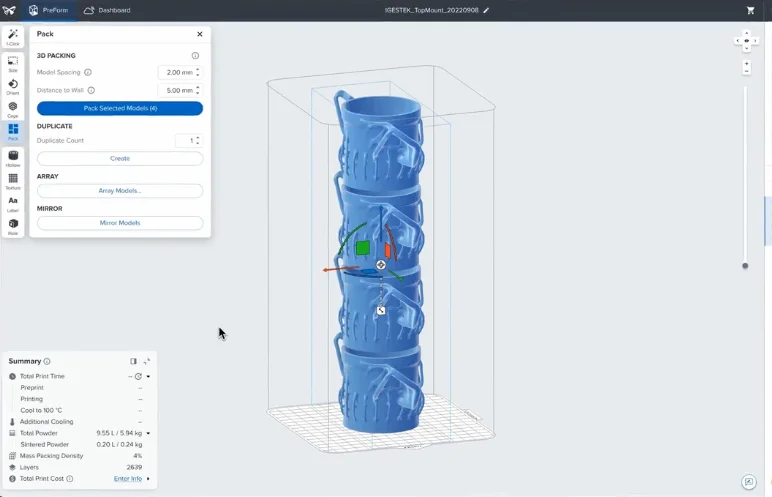This screenshot has height=497, width=772.
Task: Open the Texture tool
Action: point(13,181)
